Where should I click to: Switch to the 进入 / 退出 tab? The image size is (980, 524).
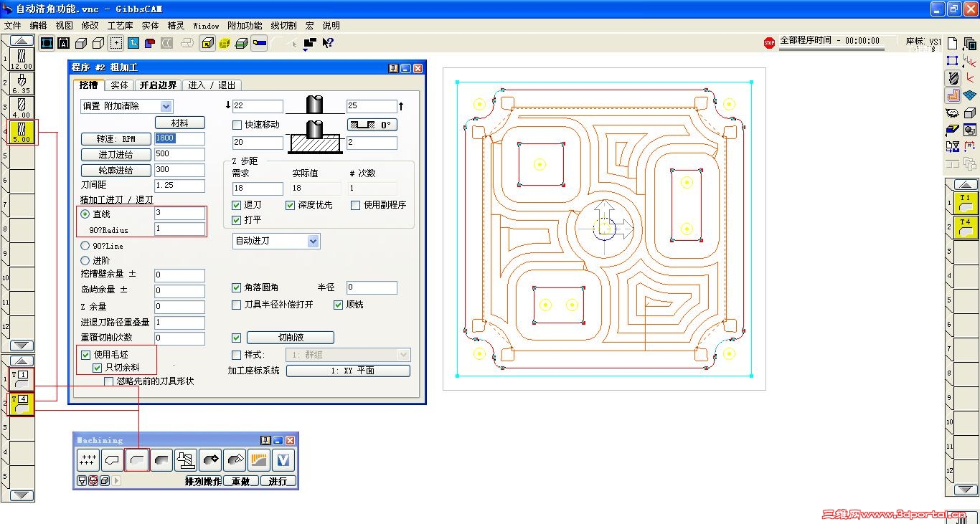tap(212, 85)
